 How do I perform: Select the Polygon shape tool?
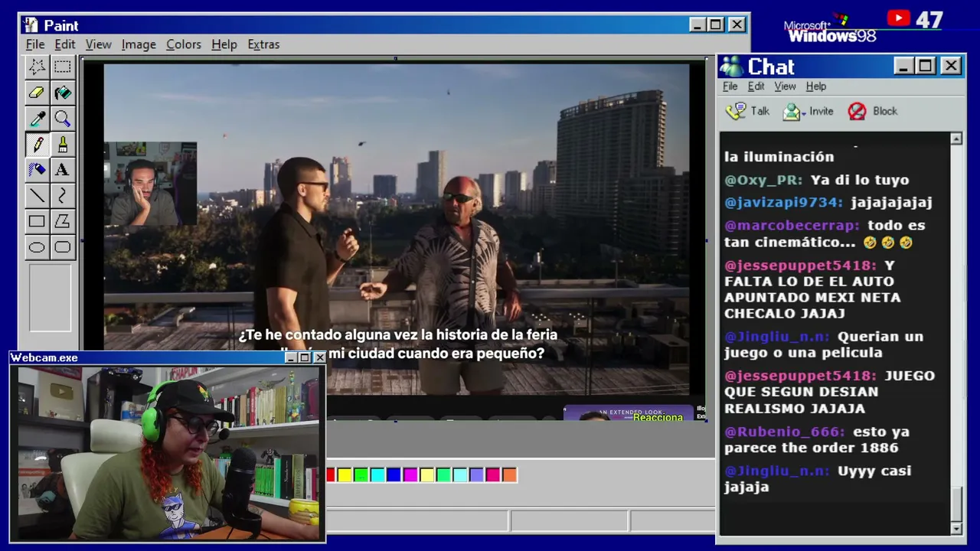click(63, 221)
